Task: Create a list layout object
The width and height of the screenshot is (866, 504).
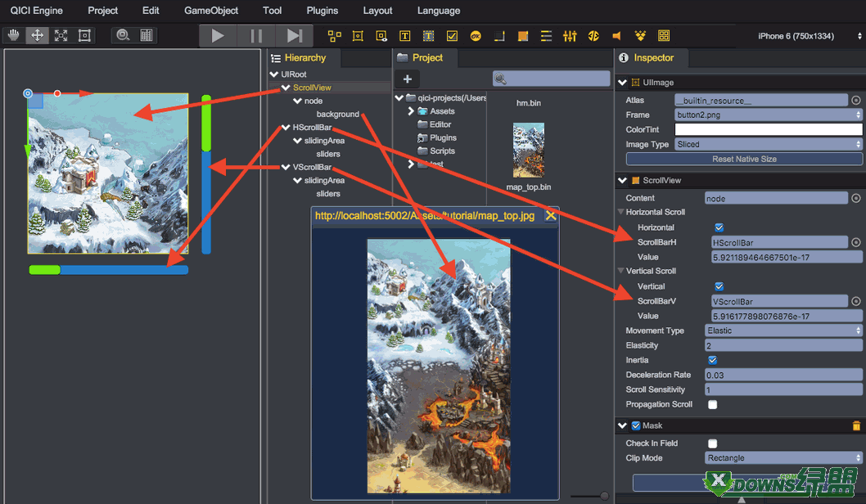Action: tap(546, 36)
